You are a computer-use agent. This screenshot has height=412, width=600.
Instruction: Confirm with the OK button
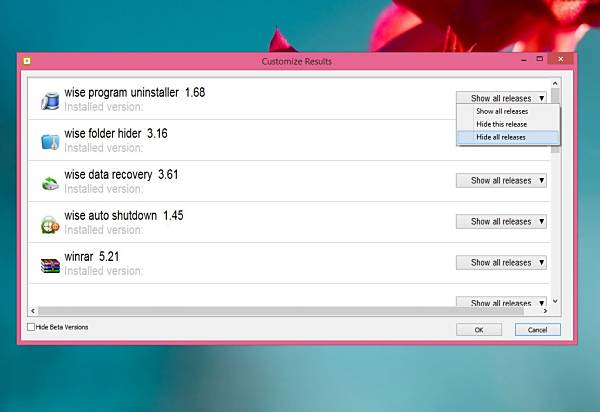pyautogui.click(x=479, y=330)
